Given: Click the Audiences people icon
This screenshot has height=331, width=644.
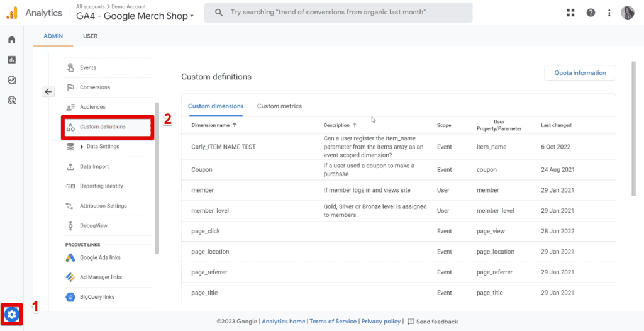Looking at the screenshot, I should point(70,107).
